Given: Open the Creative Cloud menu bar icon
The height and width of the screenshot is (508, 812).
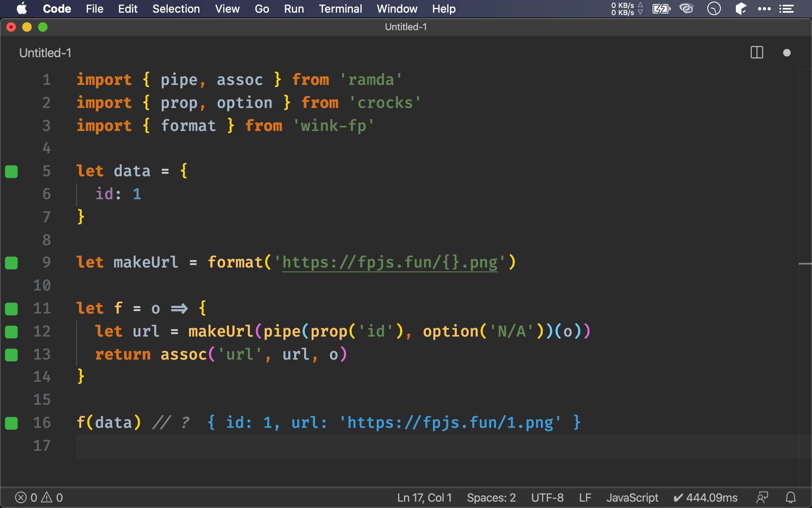Looking at the screenshot, I should 686,9.
